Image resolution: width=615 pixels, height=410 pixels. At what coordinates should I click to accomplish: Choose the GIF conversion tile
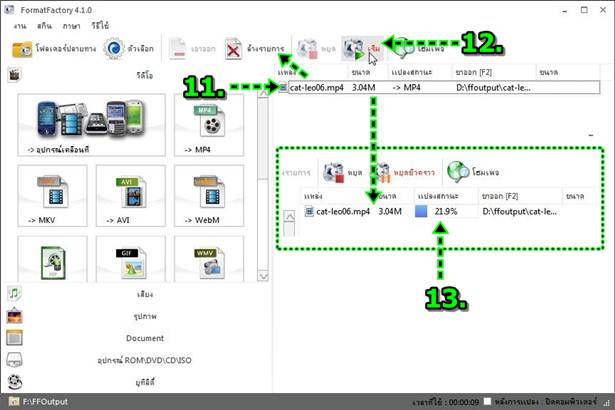(131, 259)
